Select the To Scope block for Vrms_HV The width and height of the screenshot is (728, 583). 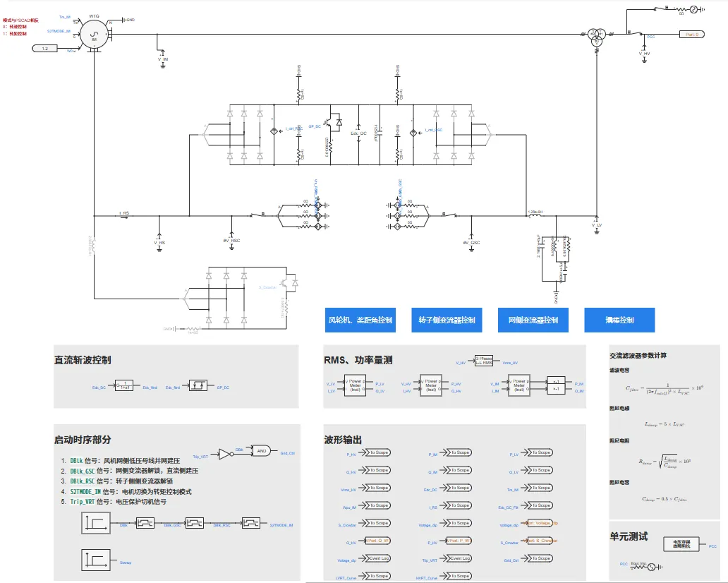pos(377,488)
